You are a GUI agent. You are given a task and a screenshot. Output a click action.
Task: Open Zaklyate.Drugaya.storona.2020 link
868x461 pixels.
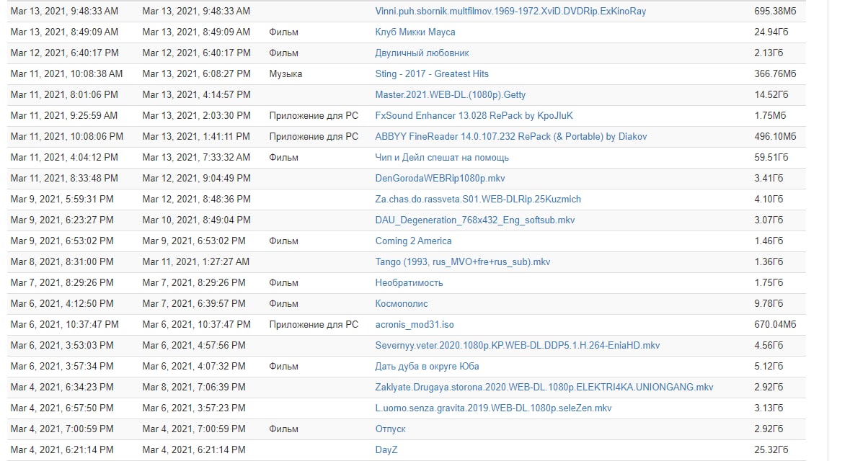544,388
